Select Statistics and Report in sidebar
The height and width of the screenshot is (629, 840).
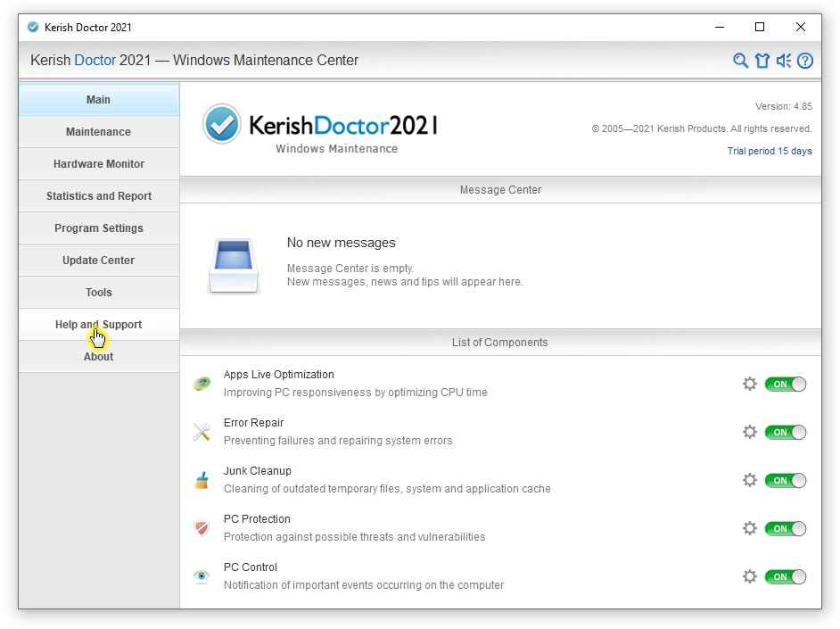tap(98, 196)
